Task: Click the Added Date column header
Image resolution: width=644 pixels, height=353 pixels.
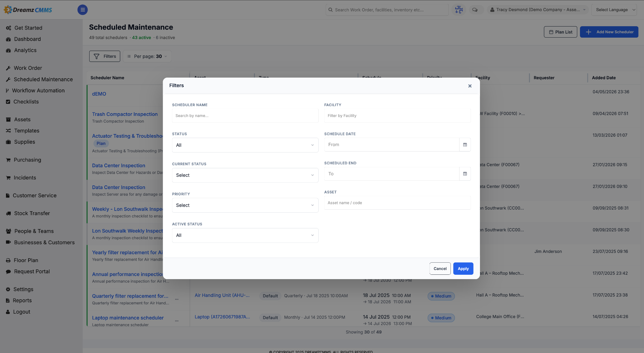Action: tap(604, 78)
